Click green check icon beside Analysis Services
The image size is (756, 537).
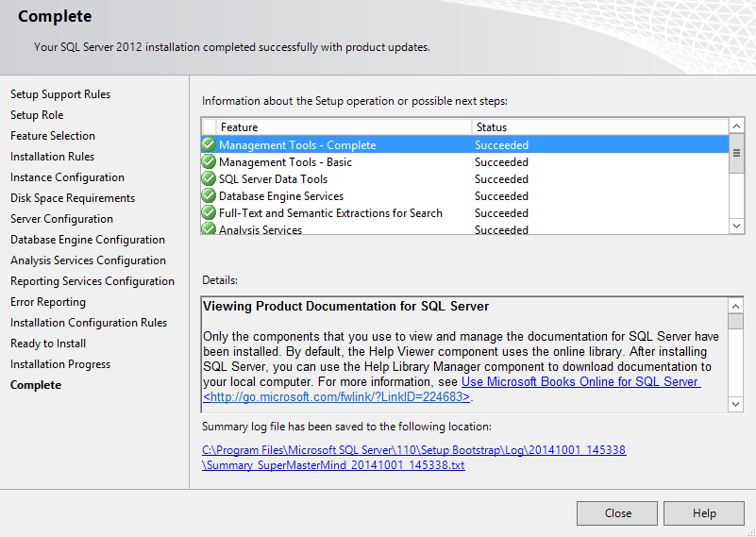click(x=209, y=229)
